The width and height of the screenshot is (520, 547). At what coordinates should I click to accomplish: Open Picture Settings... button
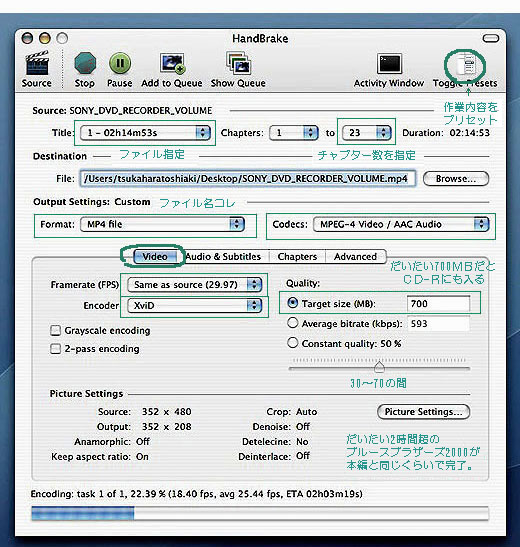pyautogui.click(x=424, y=412)
